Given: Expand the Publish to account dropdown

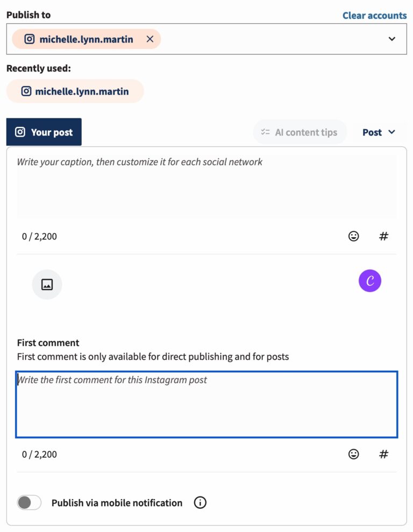Looking at the screenshot, I should tap(392, 39).
